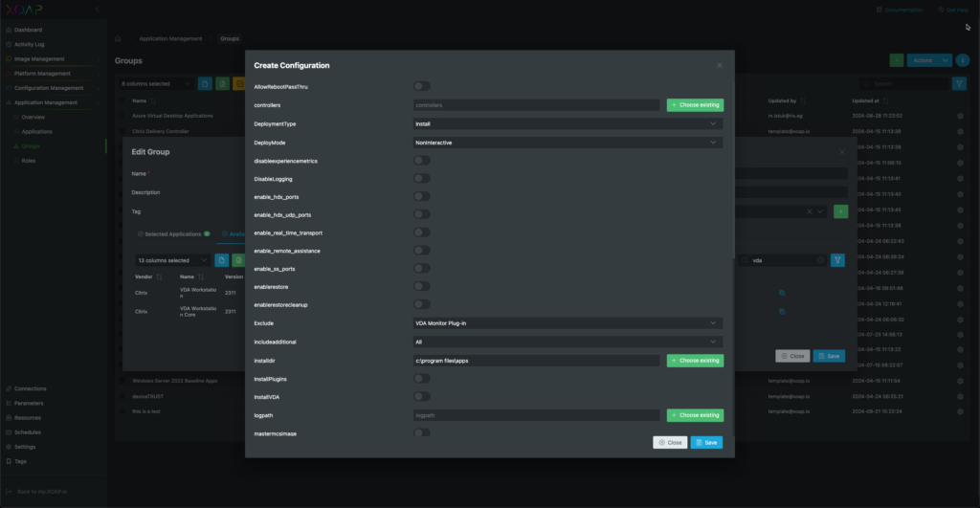Open Connections in the sidebar

pyautogui.click(x=30, y=388)
